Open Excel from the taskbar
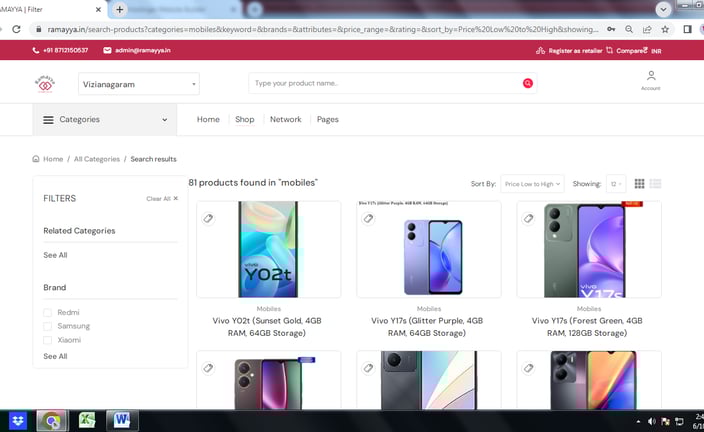 coord(87,421)
